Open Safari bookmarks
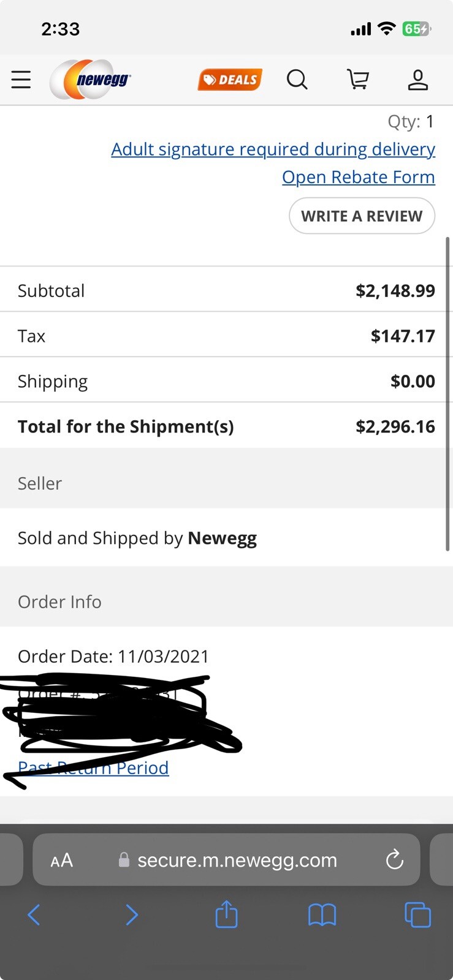This screenshot has width=453, height=980. point(322,916)
